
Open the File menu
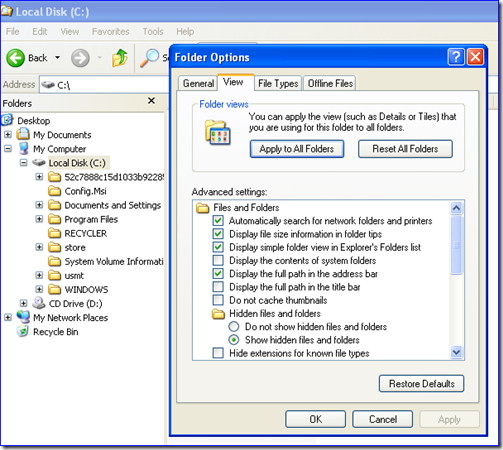coord(13,32)
